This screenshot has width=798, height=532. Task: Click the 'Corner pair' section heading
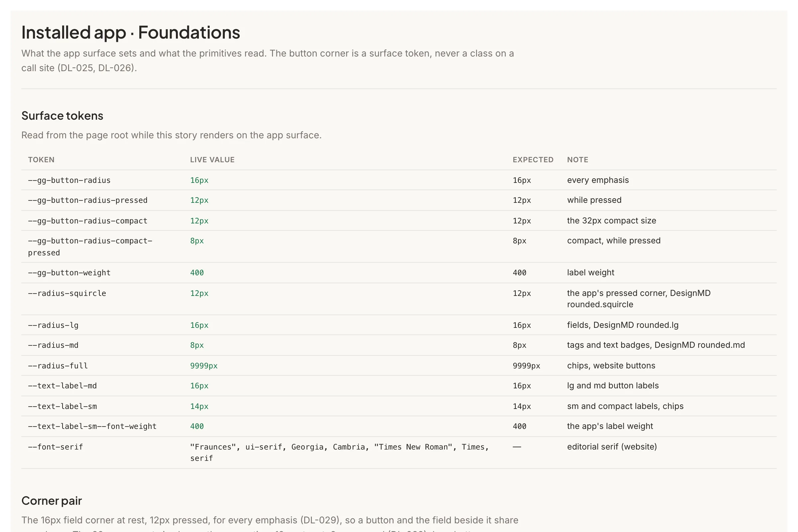pyautogui.click(x=52, y=501)
